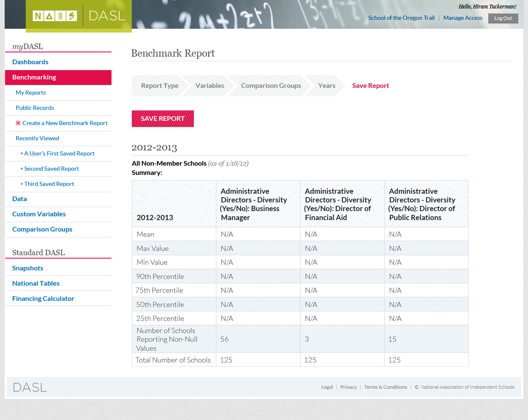Click the Total Number of Schools label
528x420 pixels.
point(173,360)
